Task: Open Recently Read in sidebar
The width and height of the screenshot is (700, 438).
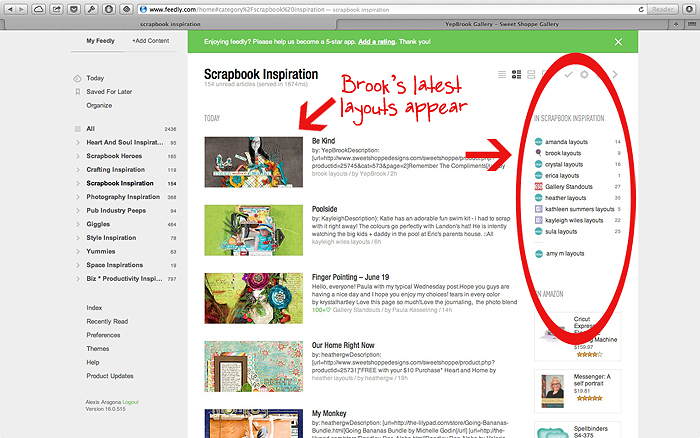Action: pyautogui.click(x=107, y=321)
